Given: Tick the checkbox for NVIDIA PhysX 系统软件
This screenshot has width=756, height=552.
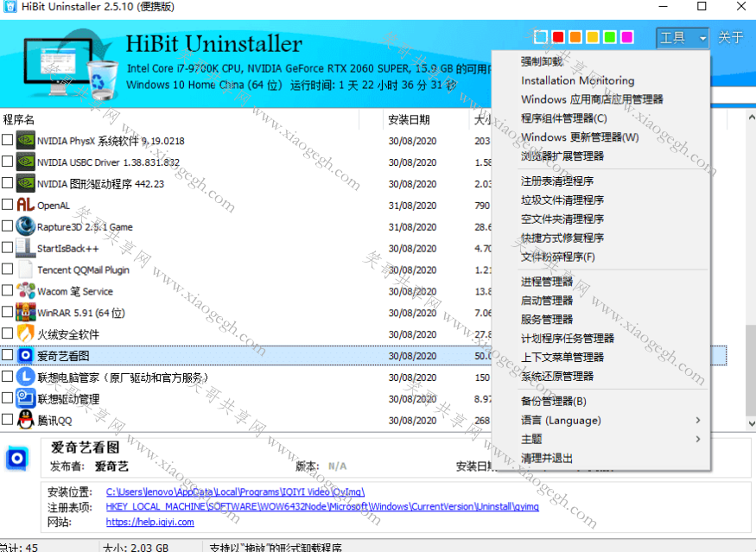Looking at the screenshot, I should (x=7, y=140).
